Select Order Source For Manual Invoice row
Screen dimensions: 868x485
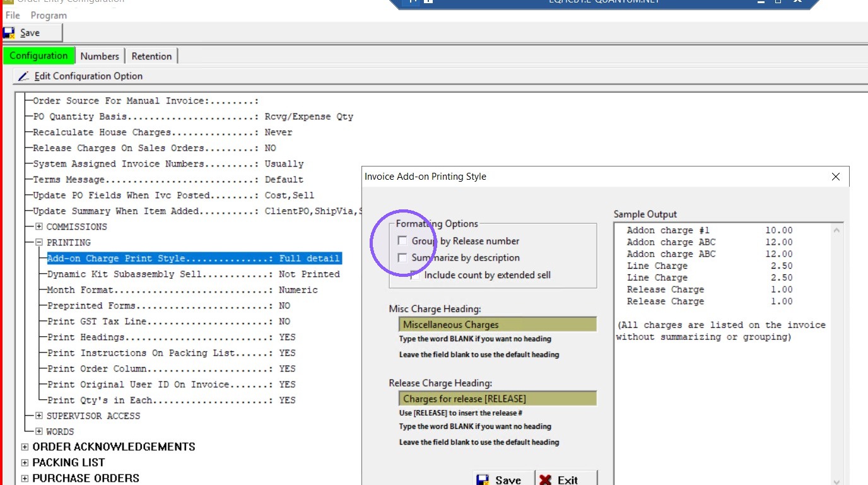point(146,101)
